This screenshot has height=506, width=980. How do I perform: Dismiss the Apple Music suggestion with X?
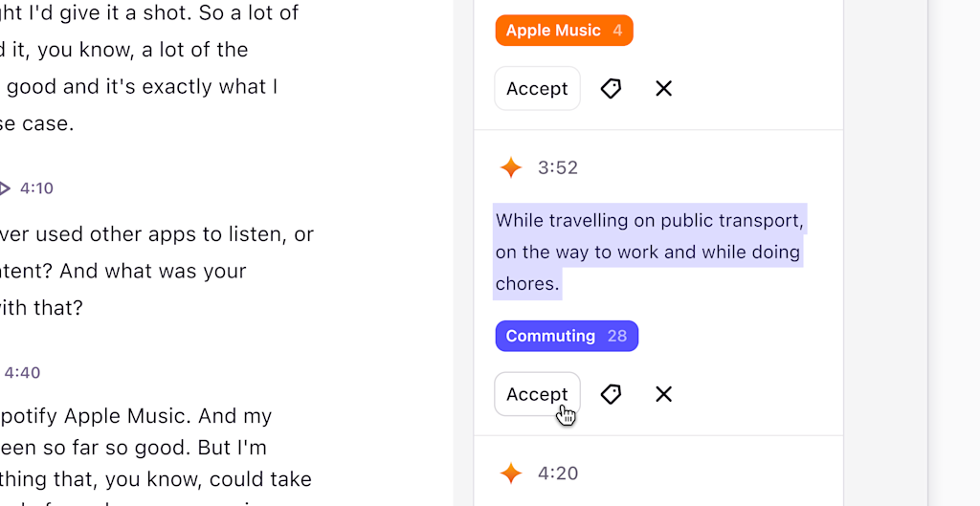point(664,89)
